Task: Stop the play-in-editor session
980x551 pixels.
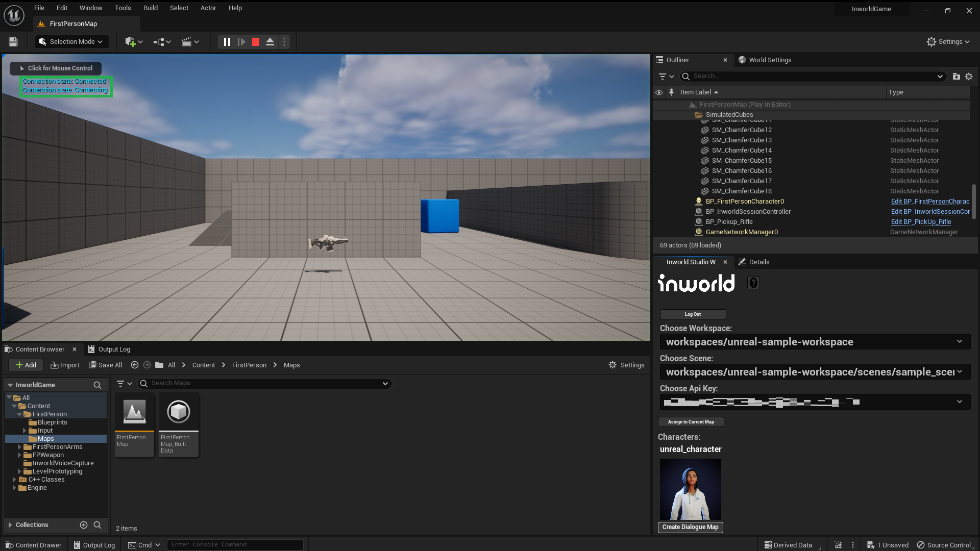Action: (x=256, y=42)
